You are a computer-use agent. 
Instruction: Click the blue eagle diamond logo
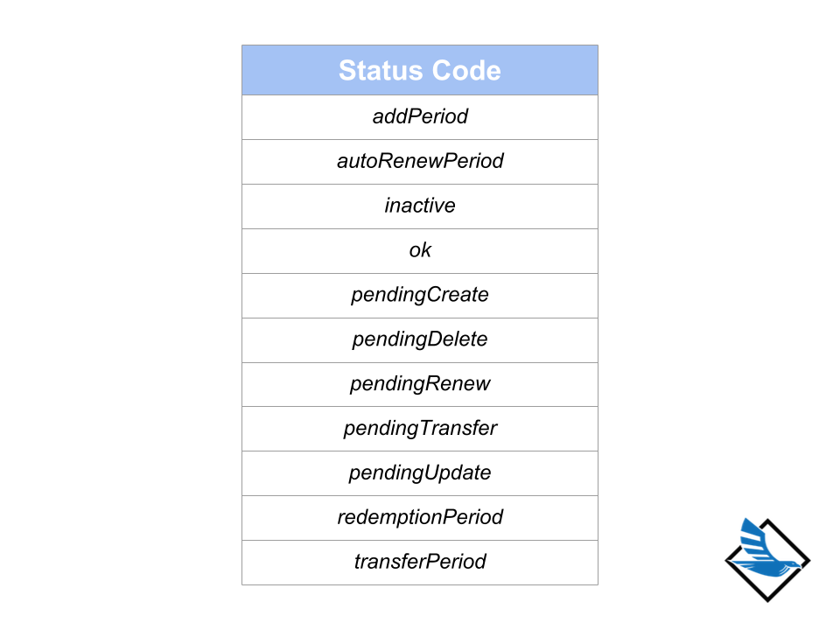(767, 558)
